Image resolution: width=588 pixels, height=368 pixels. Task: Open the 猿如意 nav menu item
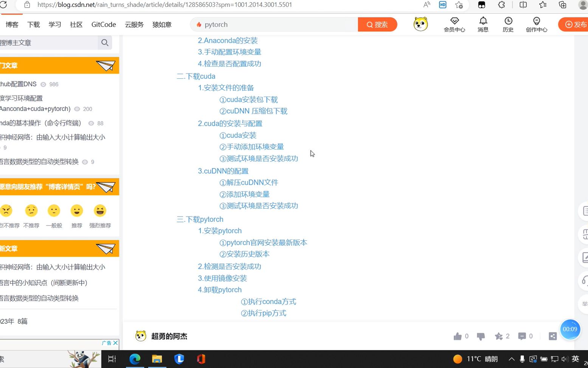pyautogui.click(x=162, y=25)
